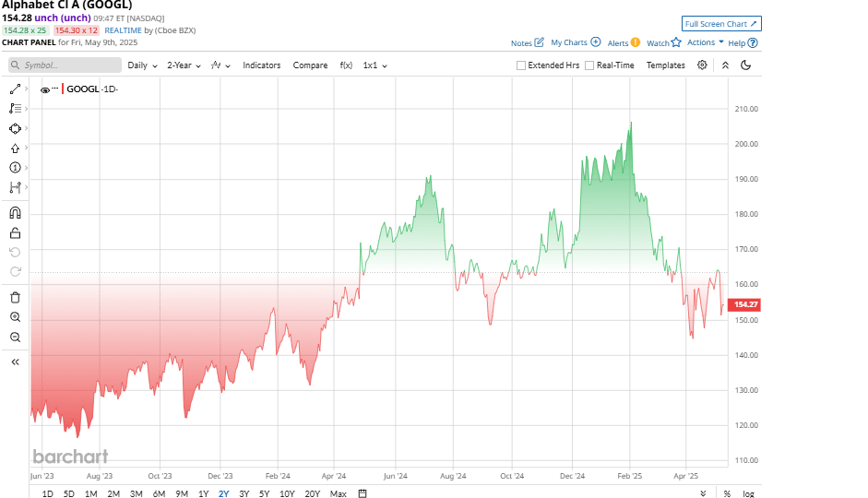Screen dimensions: 868x498
Task: Collapse the drawing tools sidebar
Action: (15, 362)
